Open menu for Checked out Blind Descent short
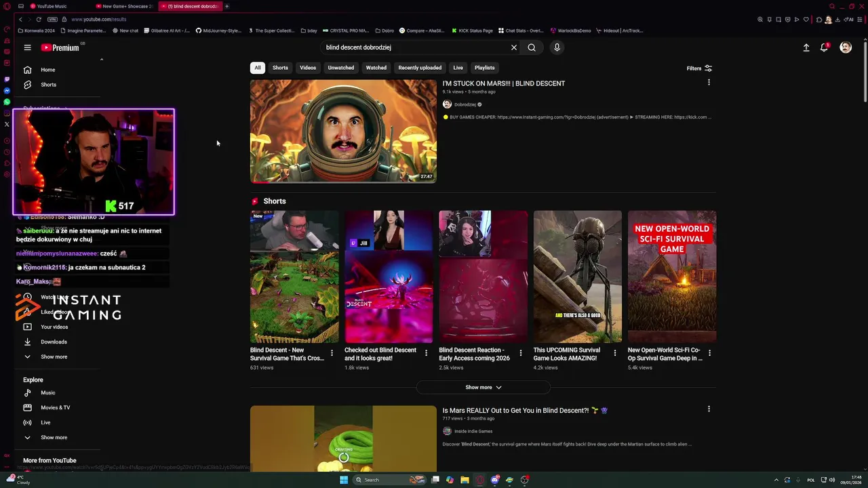The height and width of the screenshot is (488, 868). tap(426, 353)
